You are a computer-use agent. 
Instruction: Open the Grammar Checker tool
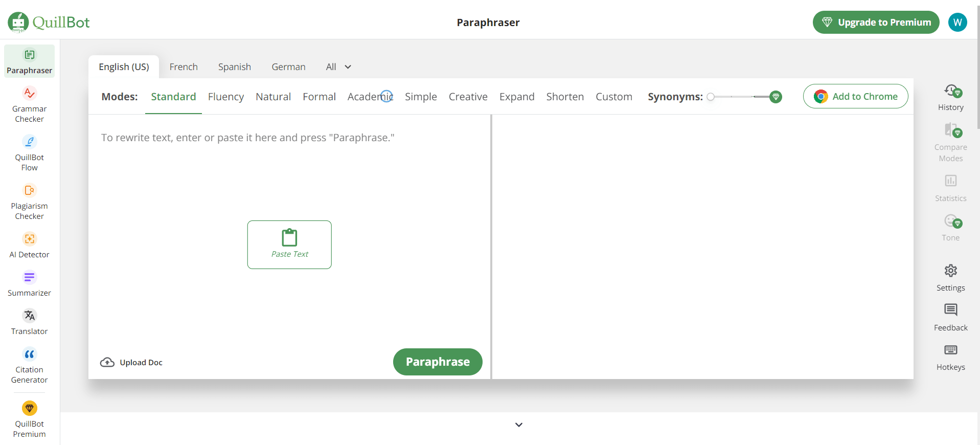click(x=29, y=105)
